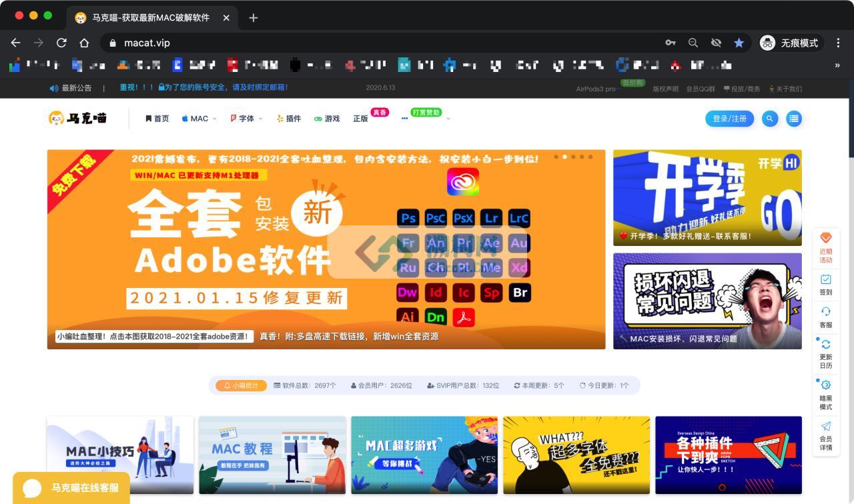Open the 投放/商务 link

tap(741, 89)
